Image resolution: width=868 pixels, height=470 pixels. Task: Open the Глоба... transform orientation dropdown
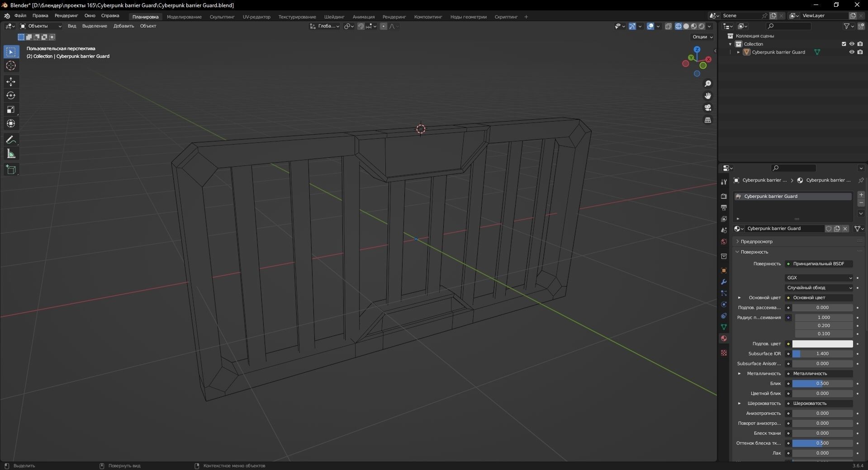click(325, 26)
